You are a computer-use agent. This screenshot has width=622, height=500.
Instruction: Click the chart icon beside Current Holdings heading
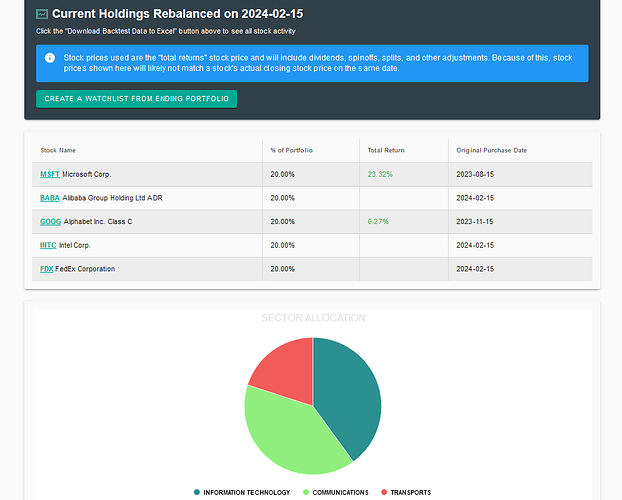(42, 14)
